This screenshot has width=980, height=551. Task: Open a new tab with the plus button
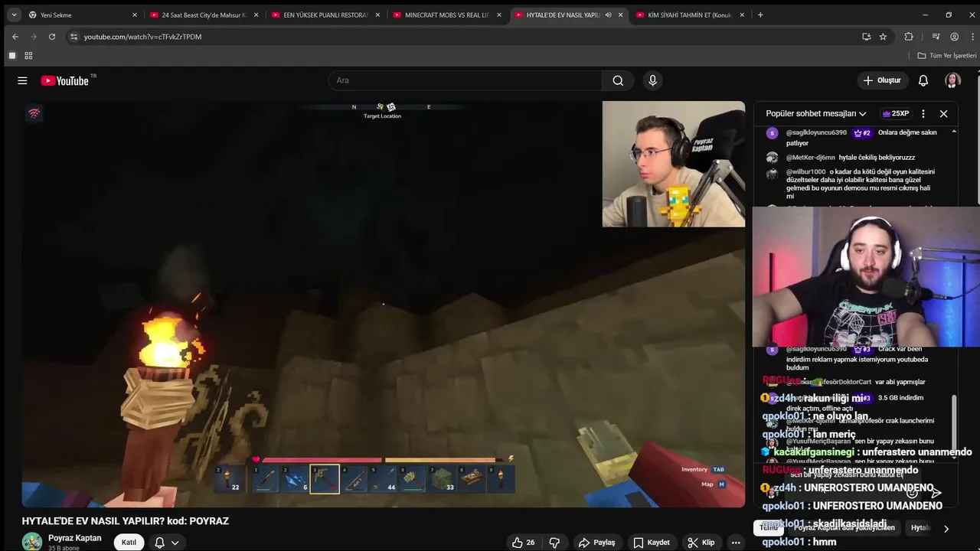[x=760, y=15]
